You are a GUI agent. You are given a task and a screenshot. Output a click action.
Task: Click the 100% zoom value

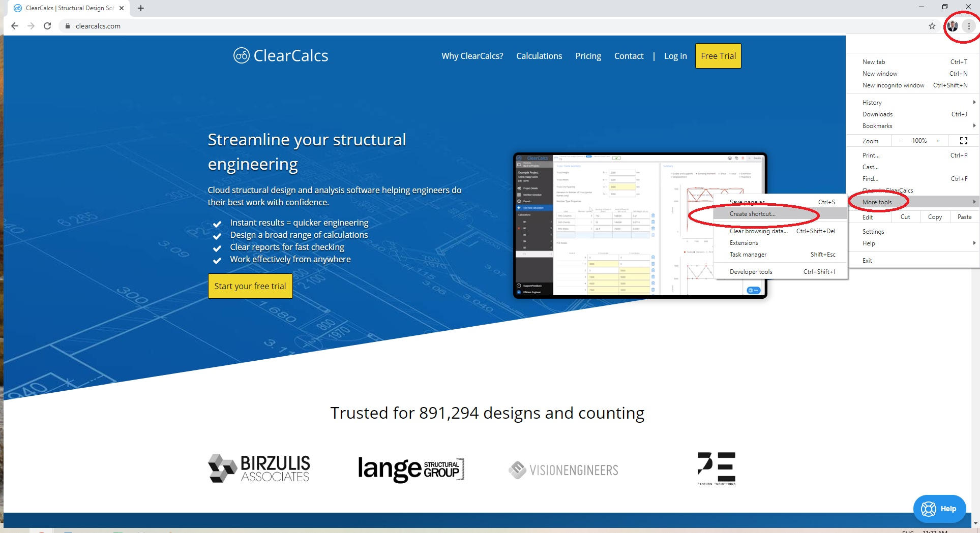[919, 141]
